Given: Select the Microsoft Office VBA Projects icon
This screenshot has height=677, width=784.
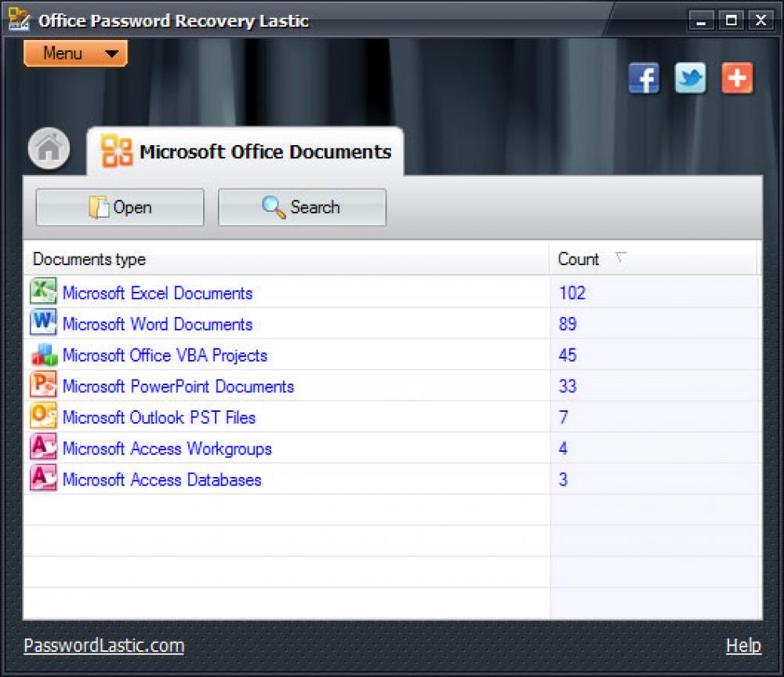Looking at the screenshot, I should (x=43, y=355).
